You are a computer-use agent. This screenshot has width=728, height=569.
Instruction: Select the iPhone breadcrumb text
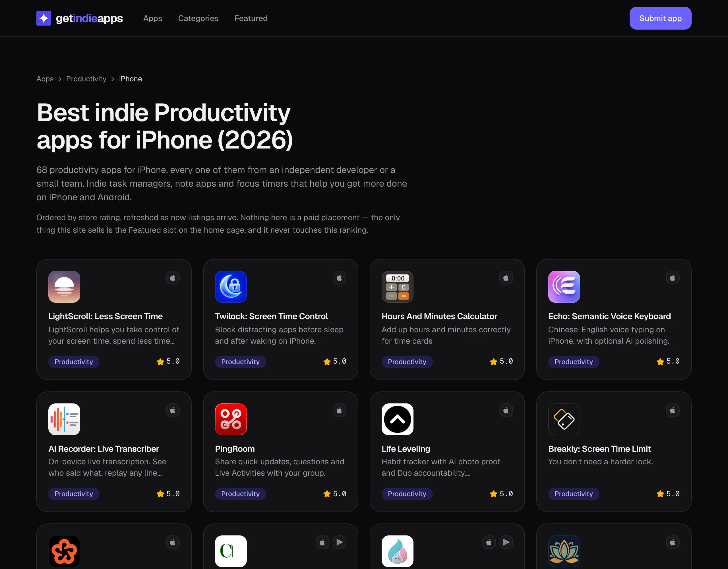pyautogui.click(x=130, y=79)
